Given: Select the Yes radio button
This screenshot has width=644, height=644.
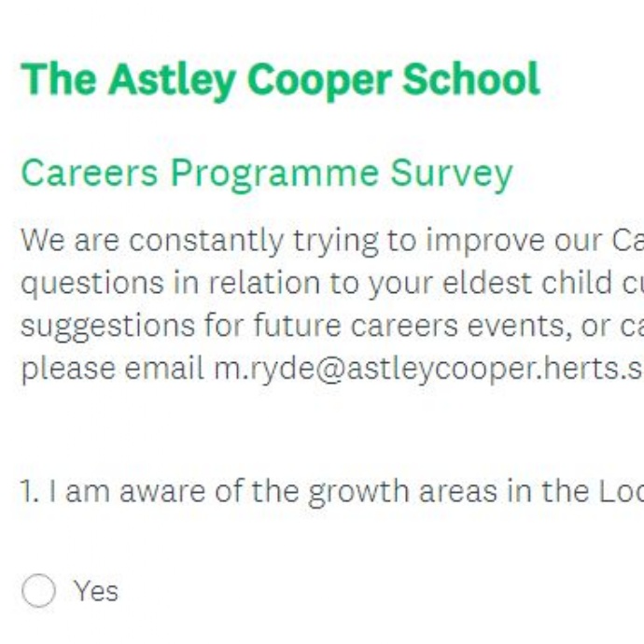Looking at the screenshot, I should (x=38, y=591).
